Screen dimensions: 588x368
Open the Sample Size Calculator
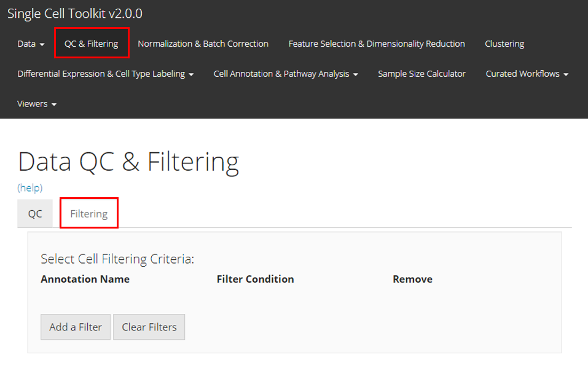coord(421,74)
